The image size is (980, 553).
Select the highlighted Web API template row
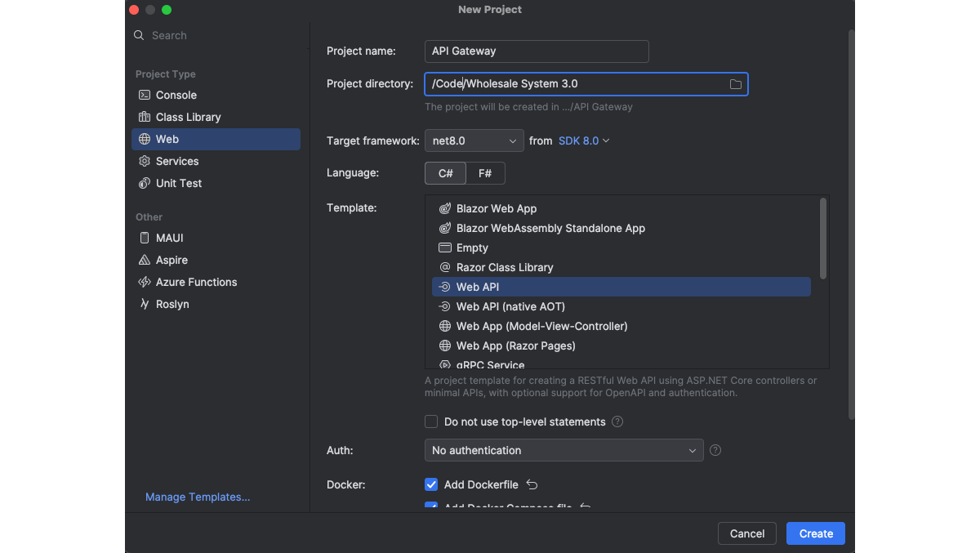(621, 287)
